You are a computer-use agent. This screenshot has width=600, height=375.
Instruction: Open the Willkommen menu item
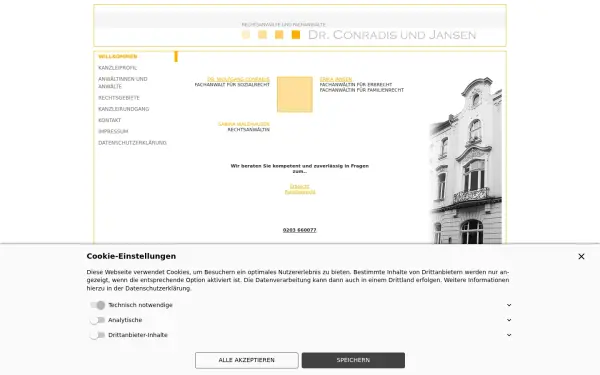pyautogui.click(x=118, y=56)
